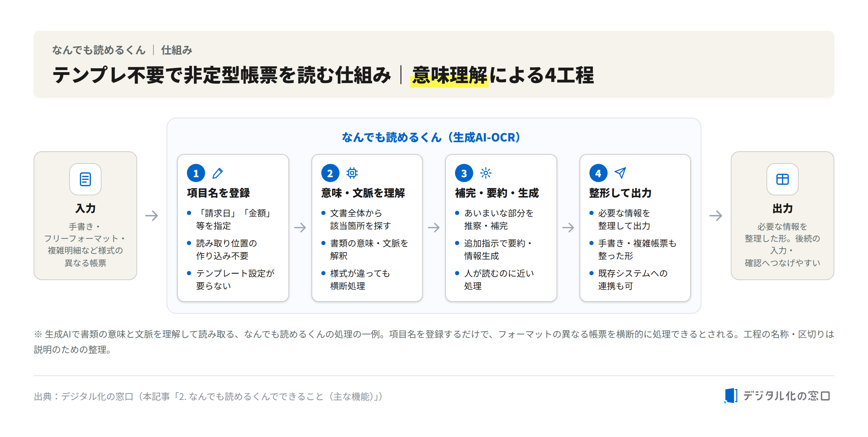Click the blue number 4 circle badge
Screen dimensions: 868x437
point(598,173)
